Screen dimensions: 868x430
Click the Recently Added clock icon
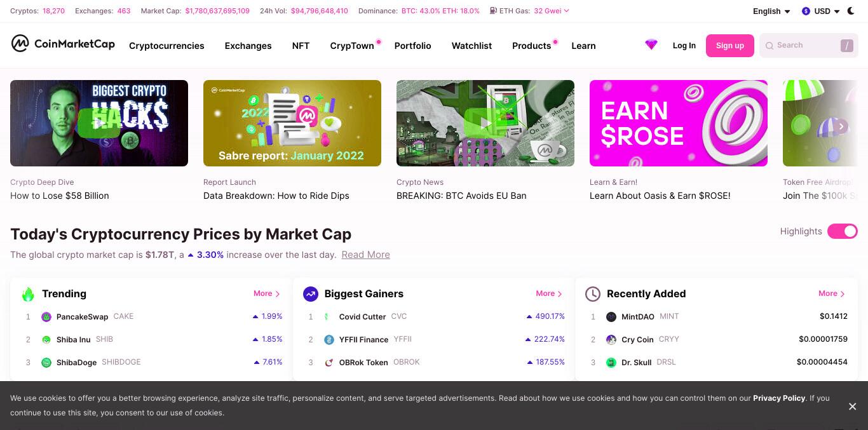[x=592, y=293]
